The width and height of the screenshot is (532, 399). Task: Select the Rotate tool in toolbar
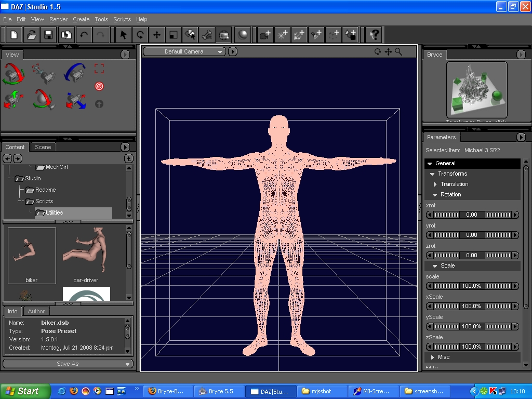click(x=140, y=35)
